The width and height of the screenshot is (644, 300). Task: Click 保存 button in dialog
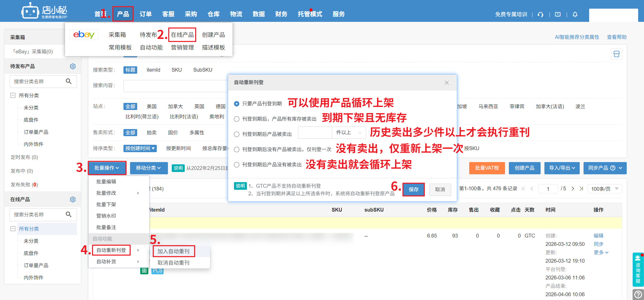(x=413, y=190)
